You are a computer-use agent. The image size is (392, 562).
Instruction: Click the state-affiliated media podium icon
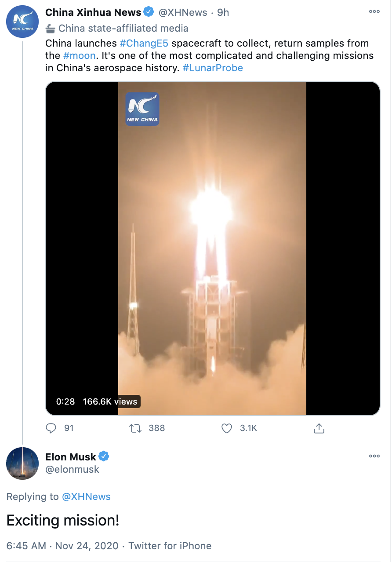[x=51, y=29]
